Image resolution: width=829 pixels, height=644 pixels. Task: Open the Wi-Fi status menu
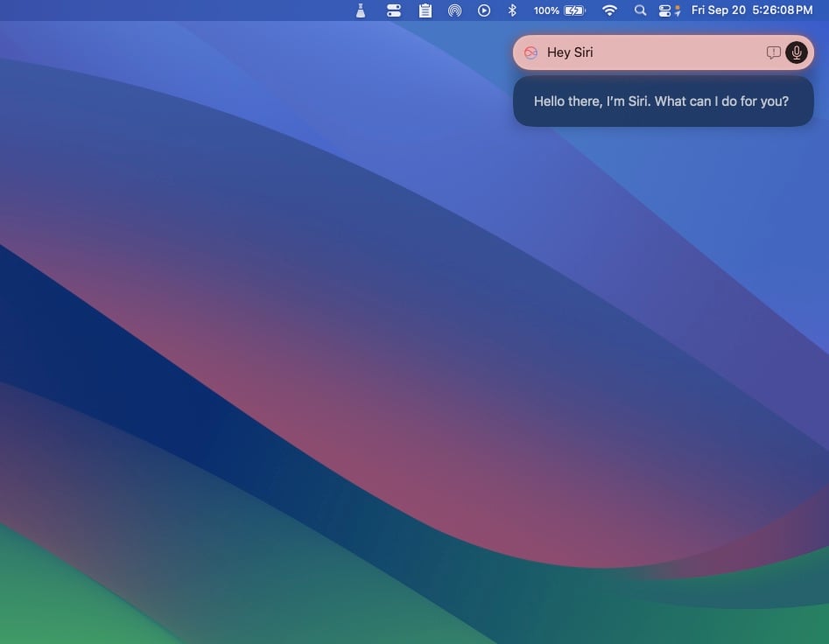click(609, 10)
